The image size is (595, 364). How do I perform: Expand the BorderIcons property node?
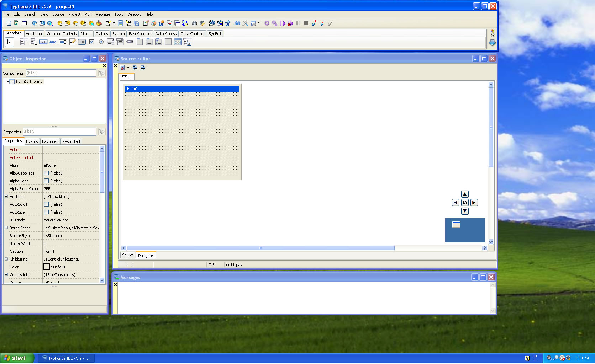click(x=6, y=228)
